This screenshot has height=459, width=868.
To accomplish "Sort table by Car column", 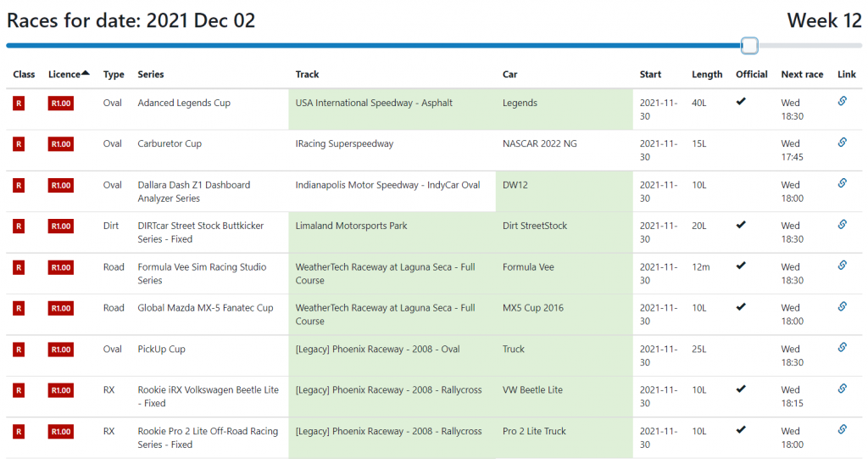I will pos(509,75).
